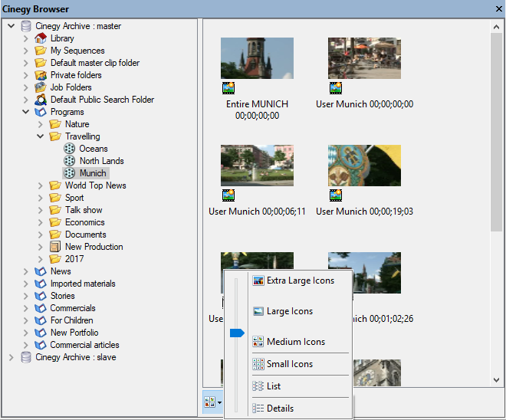
Task: Select the Entire MUNICH church tower thumbnail
Action: [x=257, y=58]
